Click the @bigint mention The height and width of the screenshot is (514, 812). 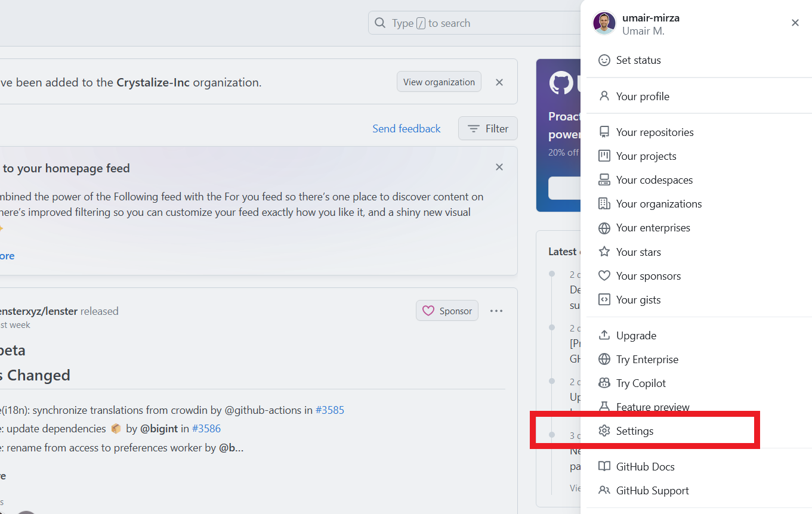[159, 429]
